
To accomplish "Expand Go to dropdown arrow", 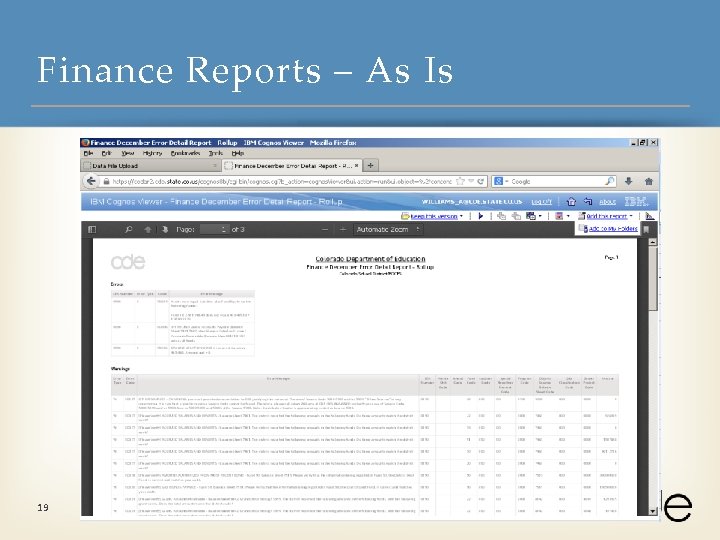I will point(540,216).
